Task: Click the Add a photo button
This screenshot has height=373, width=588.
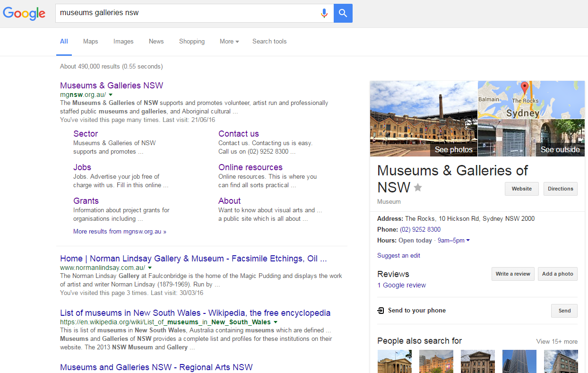Action: coord(558,274)
